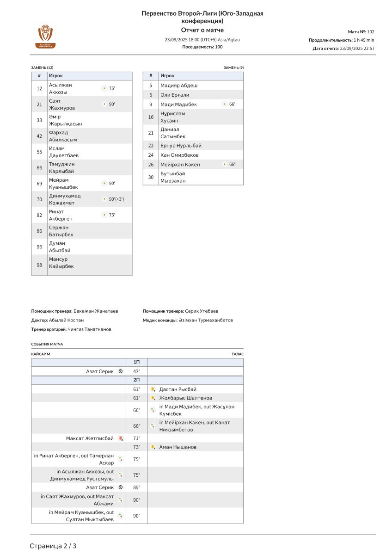Click substitution icon for Мади Мадибек in events
The width and height of the screenshot is (392, 555).
(x=153, y=410)
